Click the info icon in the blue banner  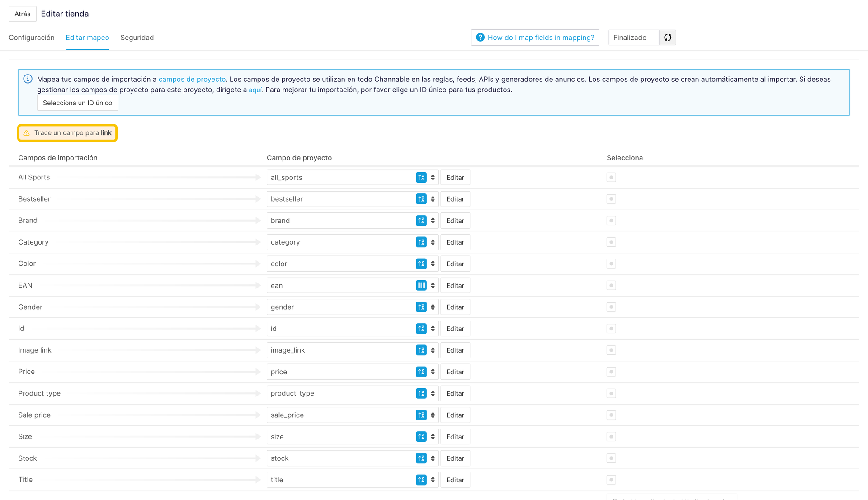coord(28,79)
